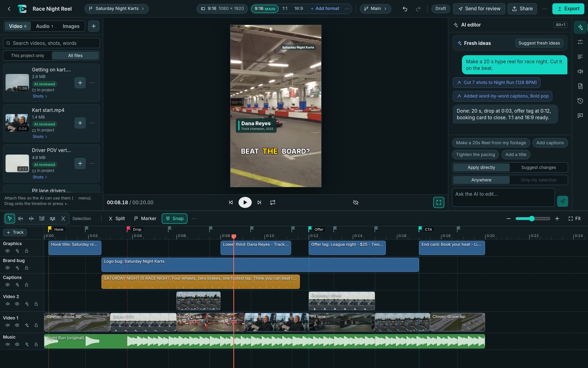Hide the Captions track
The height and width of the screenshot is (368, 588).
coord(7,285)
